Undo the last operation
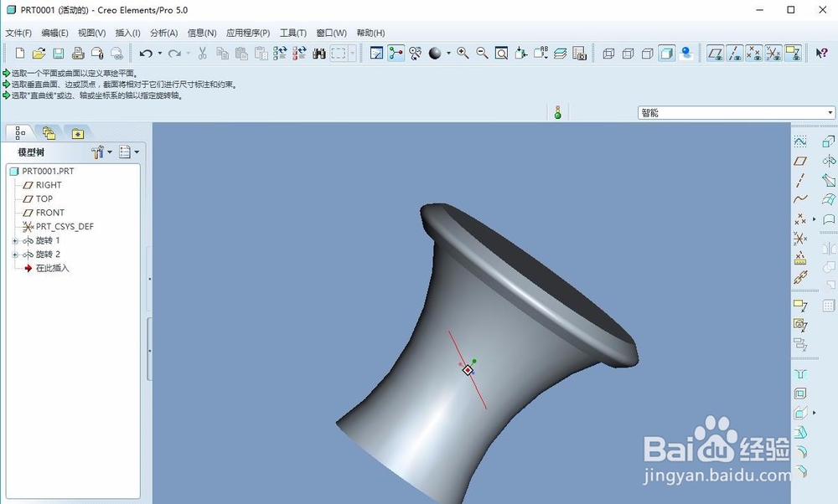Screen dimensions: 838x504 coord(145,54)
